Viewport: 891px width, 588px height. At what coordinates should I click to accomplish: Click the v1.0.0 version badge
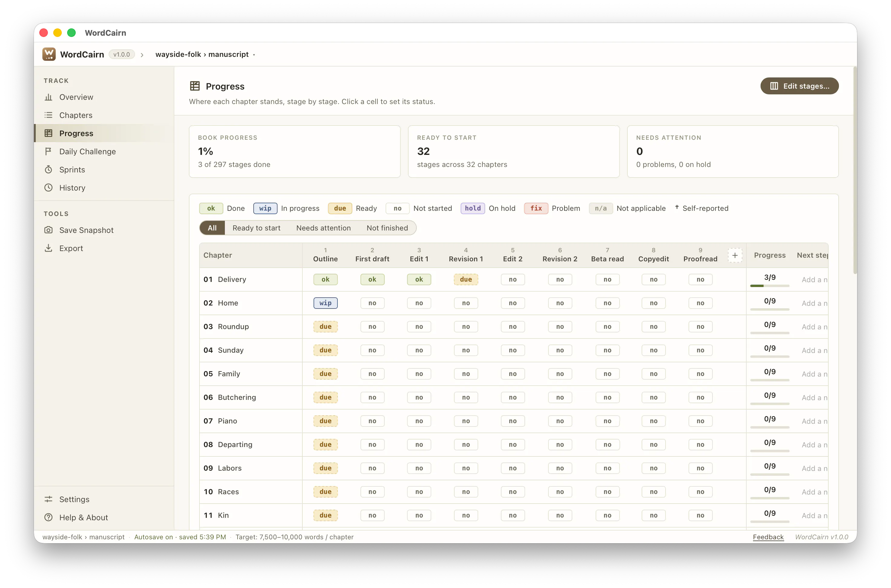coord(122,54)
